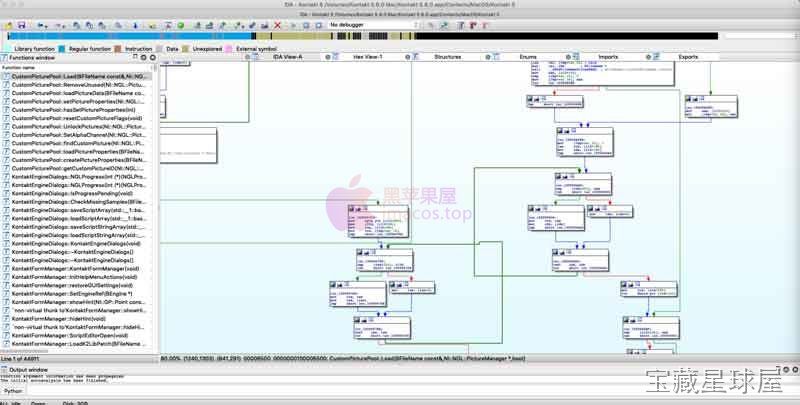800x405 pixels.
Task: Click the Save icon in the toolbar
Action: 21,25
